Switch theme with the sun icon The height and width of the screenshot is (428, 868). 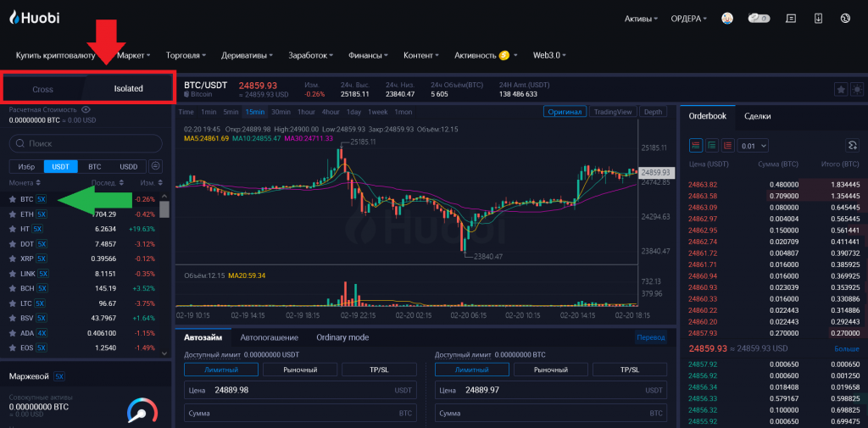(857, 89)
